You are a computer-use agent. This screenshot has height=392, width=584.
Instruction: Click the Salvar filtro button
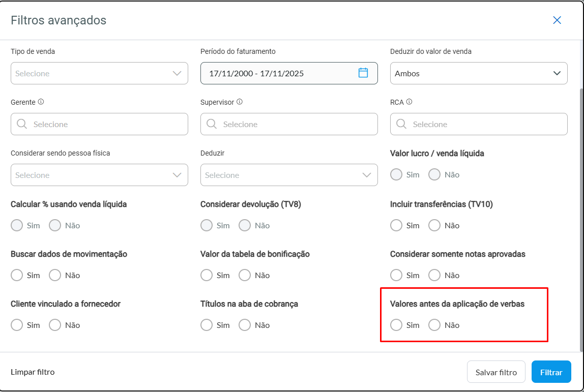496,372
